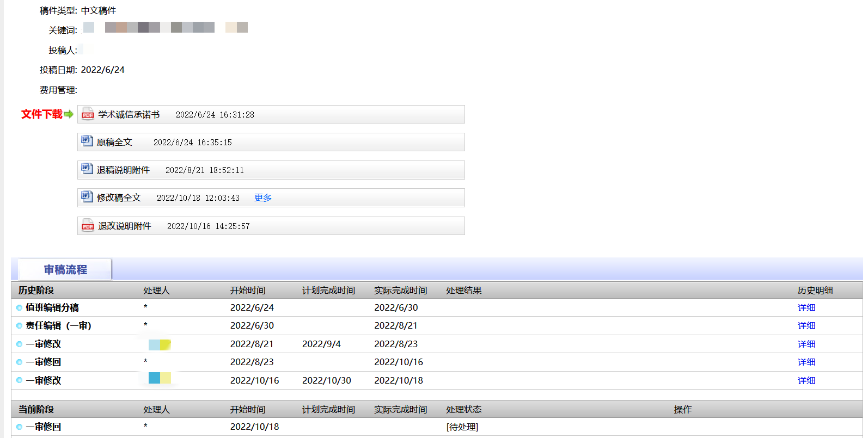View 详细 for 一审修改 started 2022/8/21
The image size is (868, 438).
(x=806, y=344)
